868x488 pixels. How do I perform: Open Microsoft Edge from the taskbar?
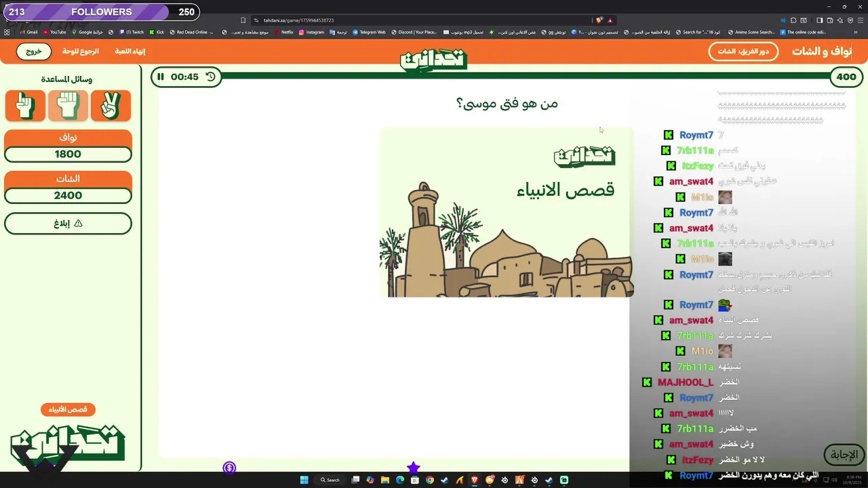[400, 480]
